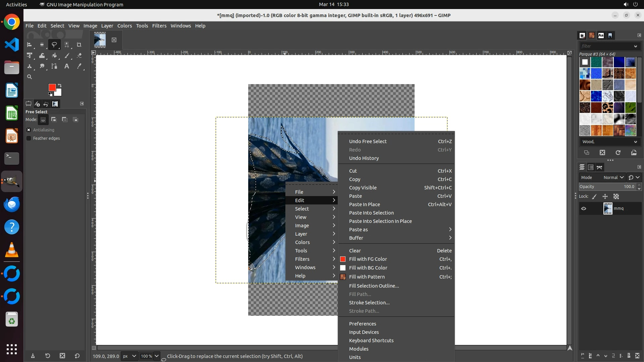Viewport: 644px width, 362px height.
Task: Select the Zoom magnifier tool
Action: tap(30, 77)
